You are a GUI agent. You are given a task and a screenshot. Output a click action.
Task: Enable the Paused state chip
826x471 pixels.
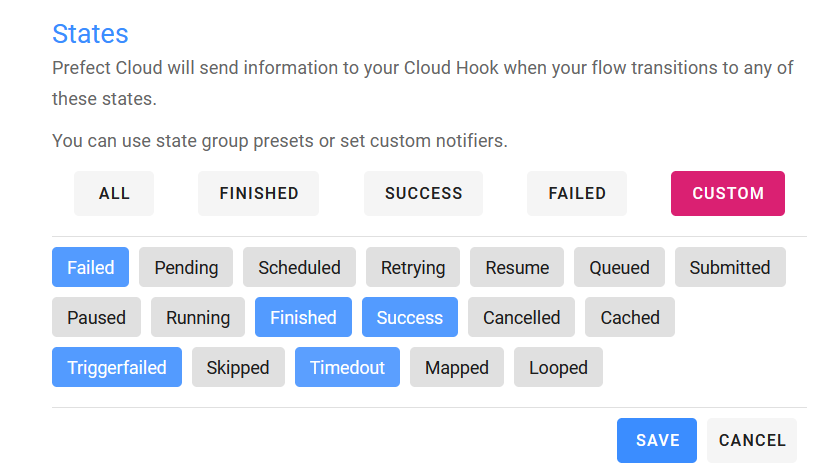pos(96,317)
